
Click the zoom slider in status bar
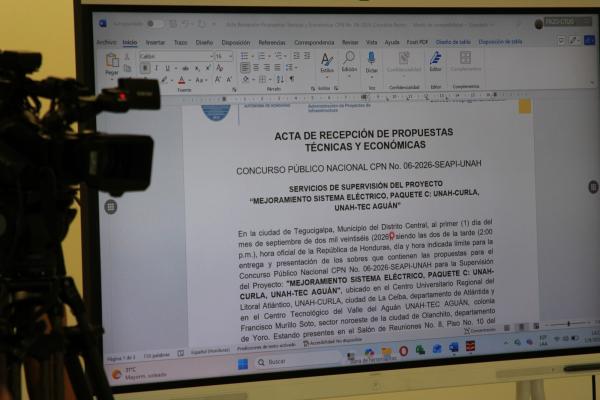click(568, 324)
